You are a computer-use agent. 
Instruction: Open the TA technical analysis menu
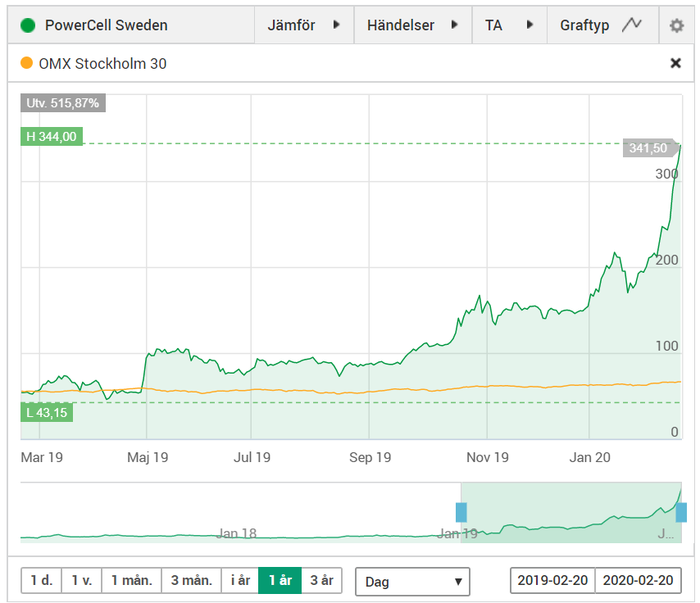510,25
